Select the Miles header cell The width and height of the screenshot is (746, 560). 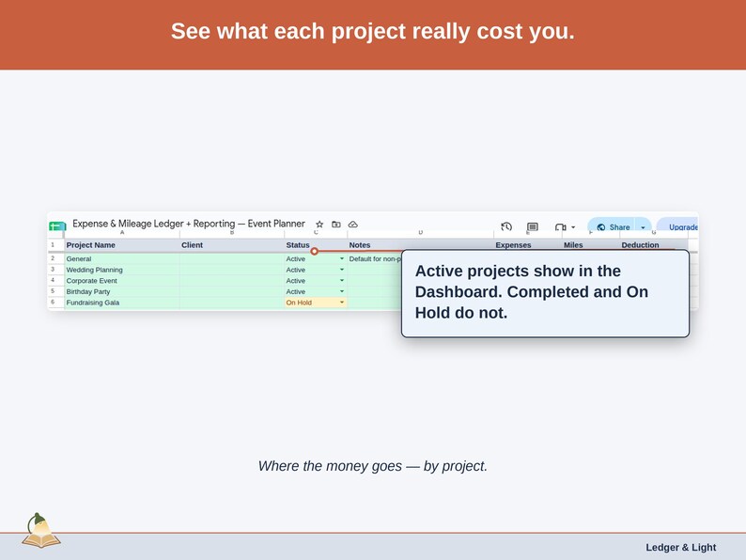click(x=590, y=245)
